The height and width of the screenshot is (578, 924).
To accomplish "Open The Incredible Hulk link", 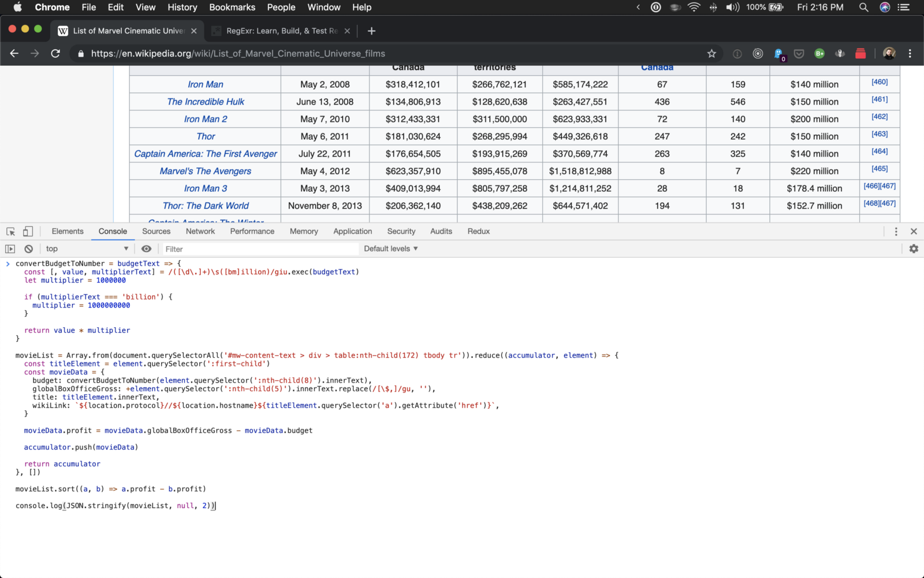I will [x=206, y=102].
